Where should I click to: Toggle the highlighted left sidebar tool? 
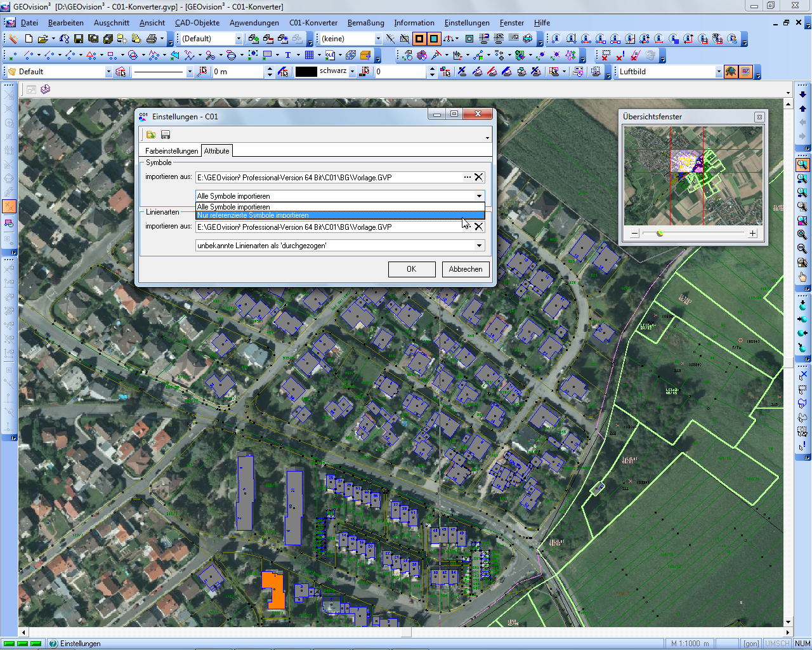(9, 206)
